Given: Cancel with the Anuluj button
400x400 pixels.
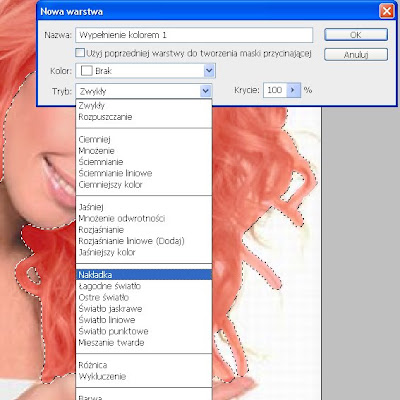Looking at the screenshot, I should click(356, 54).
